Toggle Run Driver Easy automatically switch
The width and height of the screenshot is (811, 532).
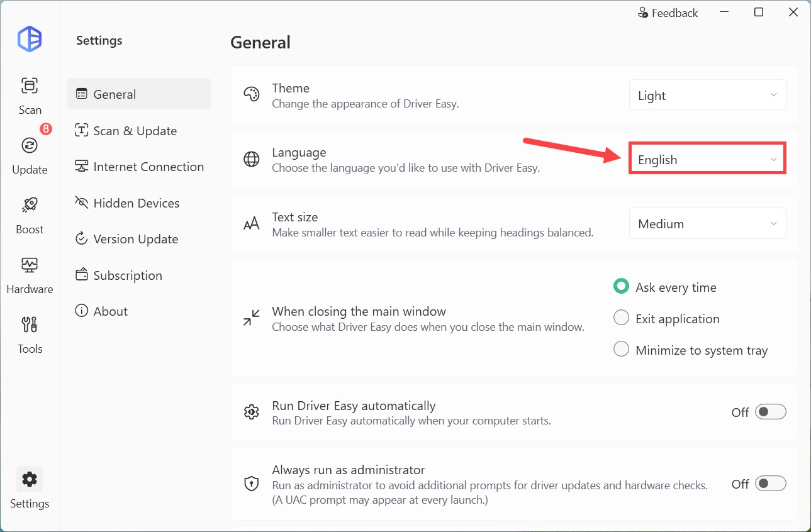771,412
